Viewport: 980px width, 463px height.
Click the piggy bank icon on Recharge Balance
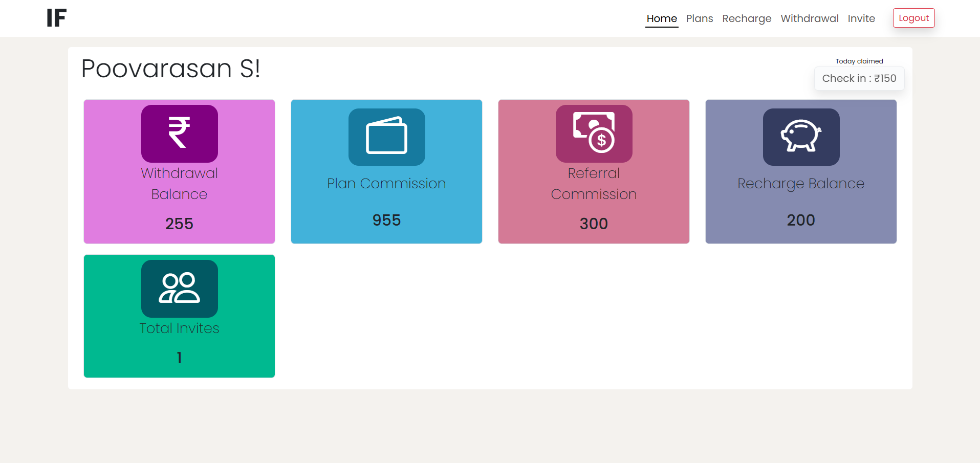pos(801,137)
